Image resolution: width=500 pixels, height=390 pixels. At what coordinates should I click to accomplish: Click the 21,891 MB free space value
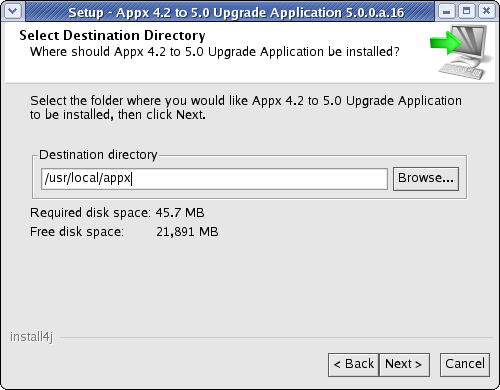tap(187, 232)
